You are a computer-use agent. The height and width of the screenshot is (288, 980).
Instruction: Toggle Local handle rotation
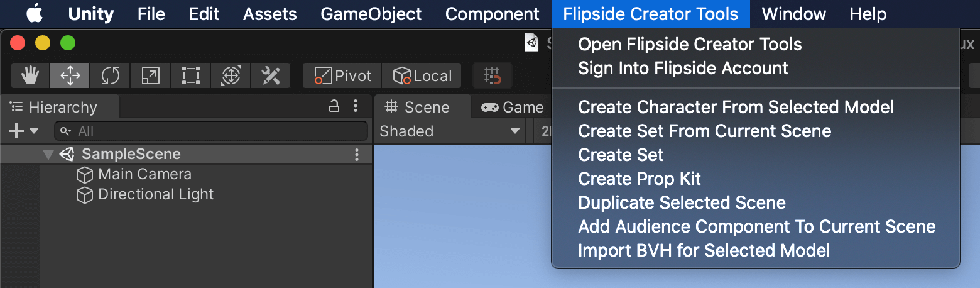click(422, 76)
